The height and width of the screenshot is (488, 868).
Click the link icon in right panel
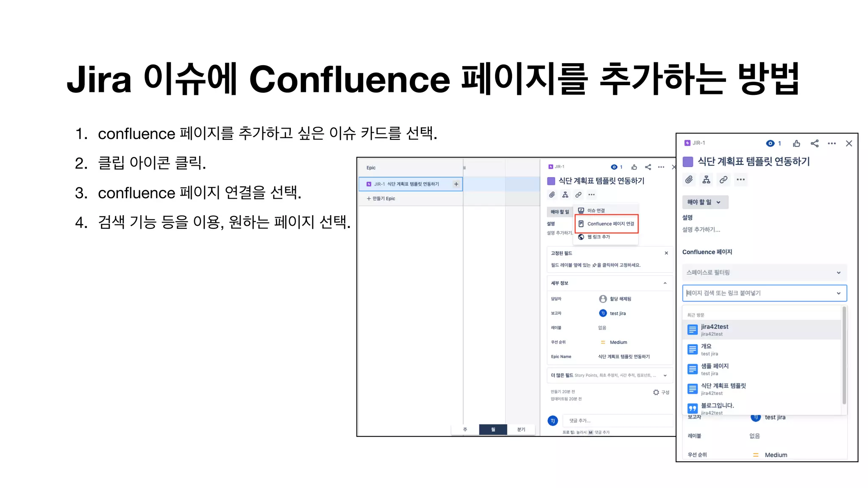[723, 180]
